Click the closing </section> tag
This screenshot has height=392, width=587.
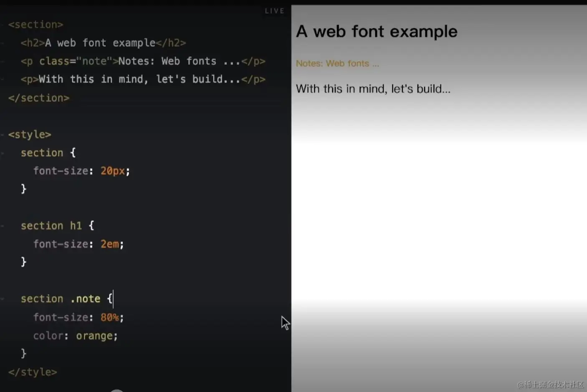tap(39, 98)
